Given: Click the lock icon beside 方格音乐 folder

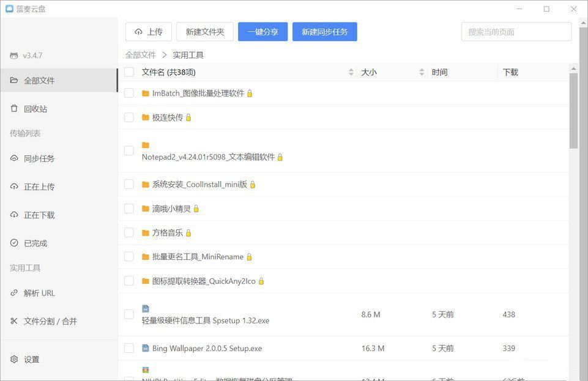Looking at the screenshot, I should coord(188,233).
